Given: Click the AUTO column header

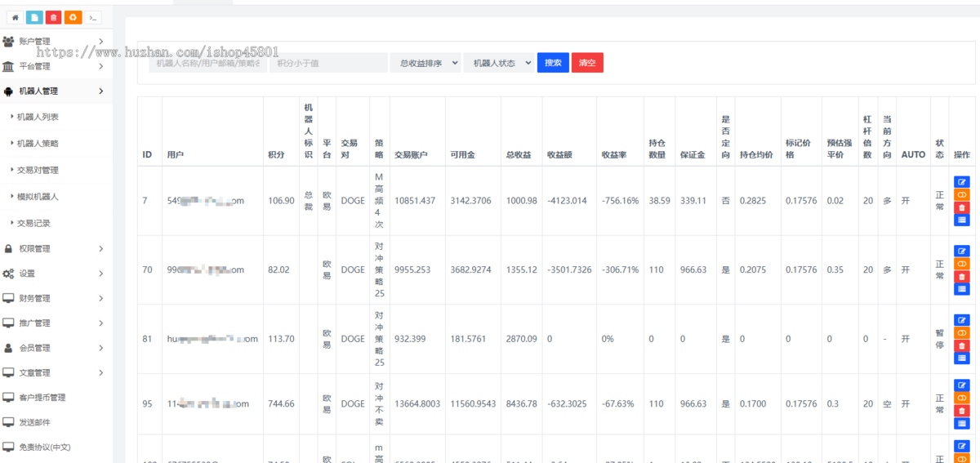Looking at the screenshot, I should (913, 154).
